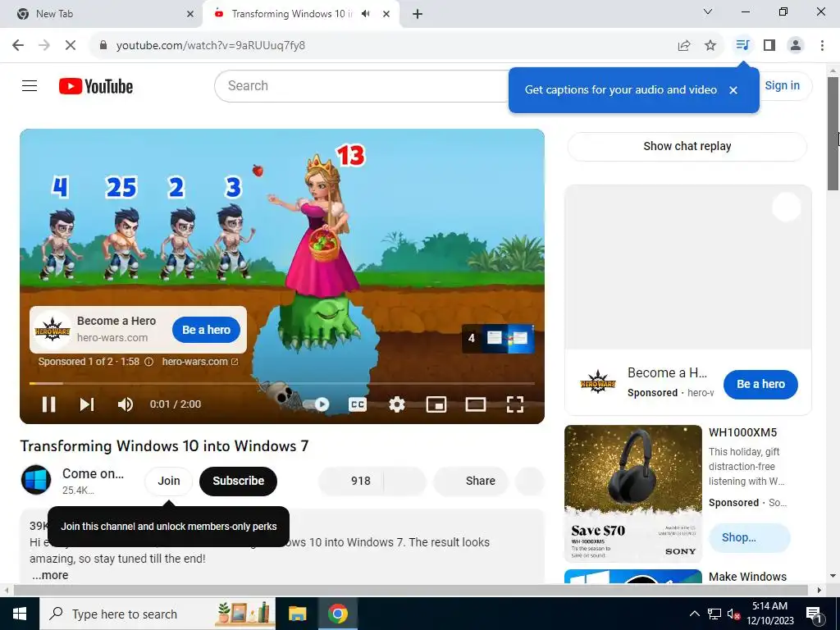840x630 pixels.
Task: Go back in browser history
Action: point(18,46)
